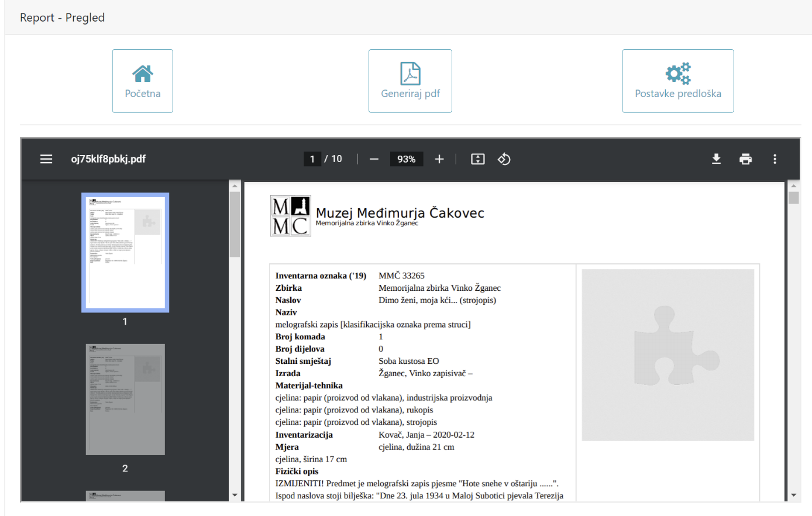Print the PDF document
812x516 pixels.
click(x=745, y=159)
